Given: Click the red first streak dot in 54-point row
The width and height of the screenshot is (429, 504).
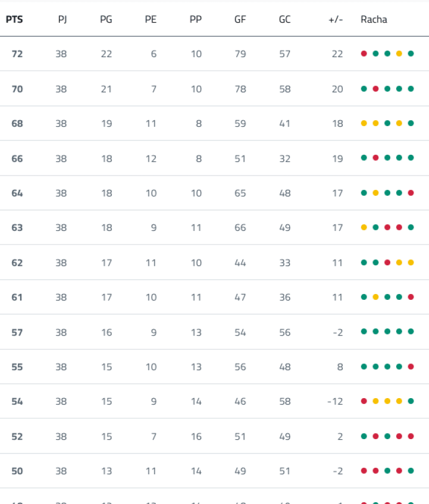Looking at the screenshot, I should (364, 401).
